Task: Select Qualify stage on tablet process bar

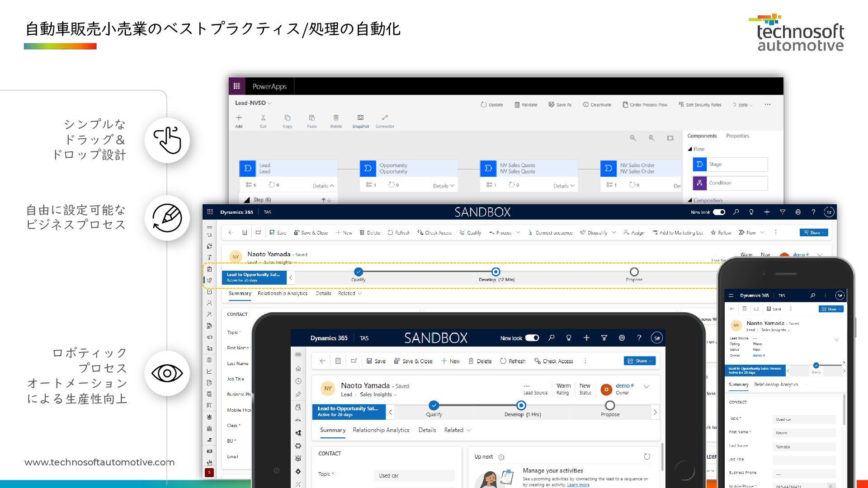Action: coord(434,405)
